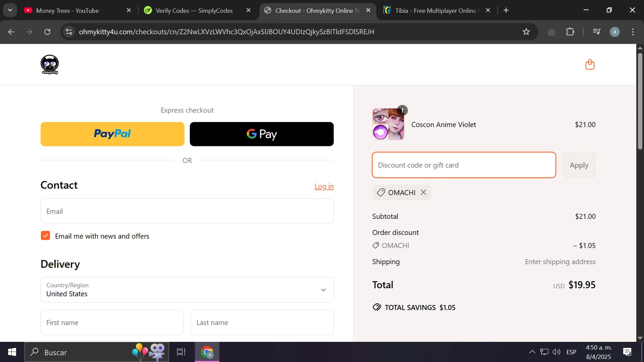Select the address bar URL

pos(227,32)
